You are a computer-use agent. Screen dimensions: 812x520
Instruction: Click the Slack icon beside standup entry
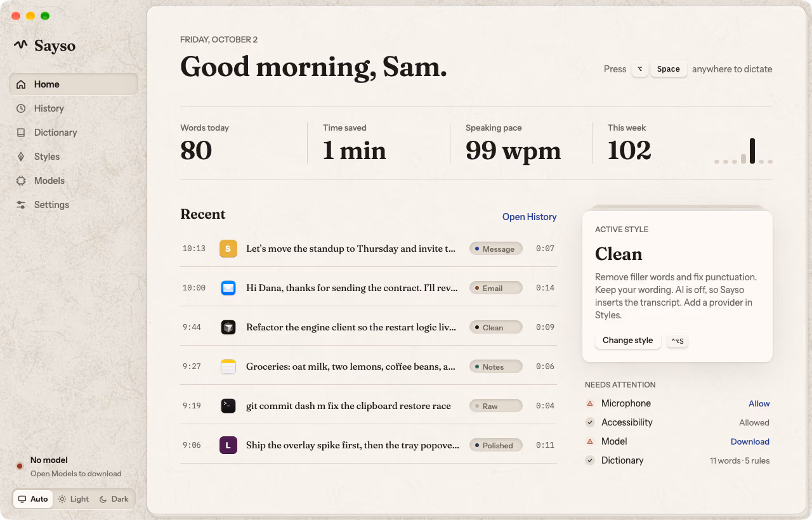pyautogui.click(x=228, y=249)
